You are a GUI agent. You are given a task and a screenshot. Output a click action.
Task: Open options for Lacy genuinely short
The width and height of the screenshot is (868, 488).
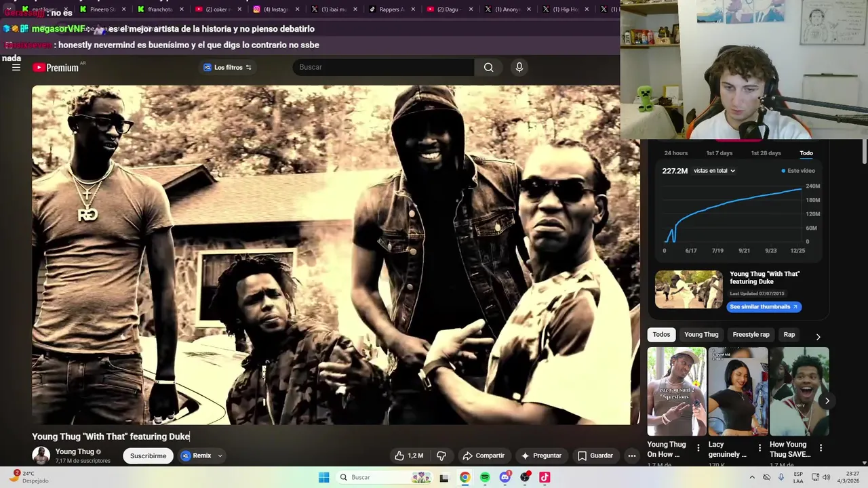click(759, 448)
